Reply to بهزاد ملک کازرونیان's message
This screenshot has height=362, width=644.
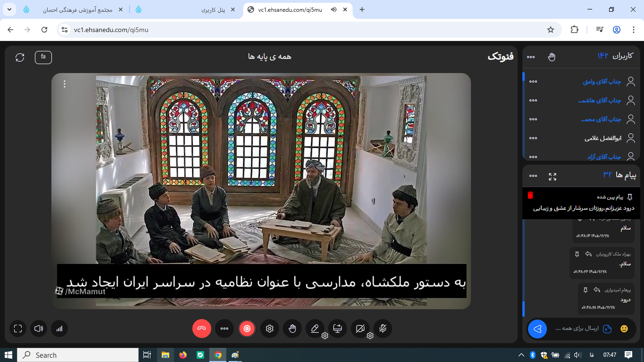pyautogui.click(x=588, y=254)
